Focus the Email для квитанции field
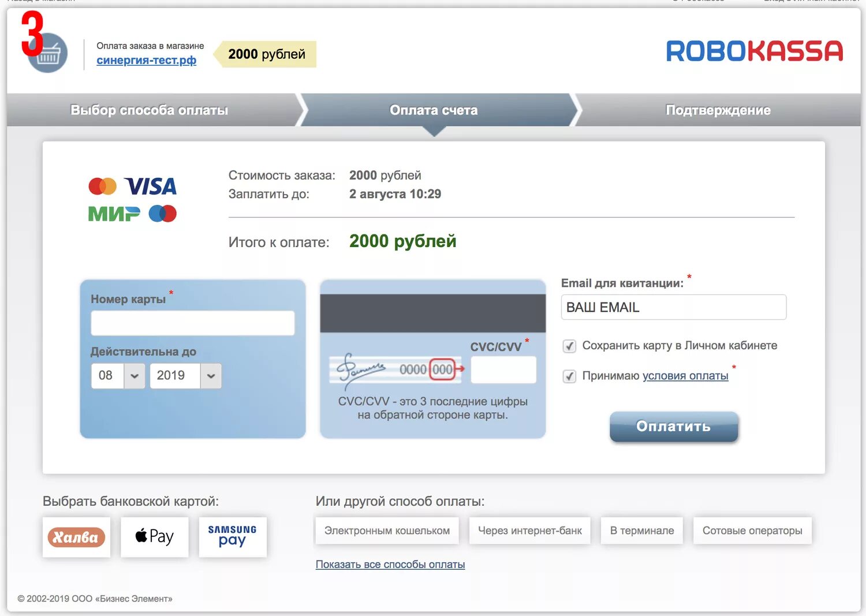The height and width of the screenshot is (616, 866). click(674, 307)
